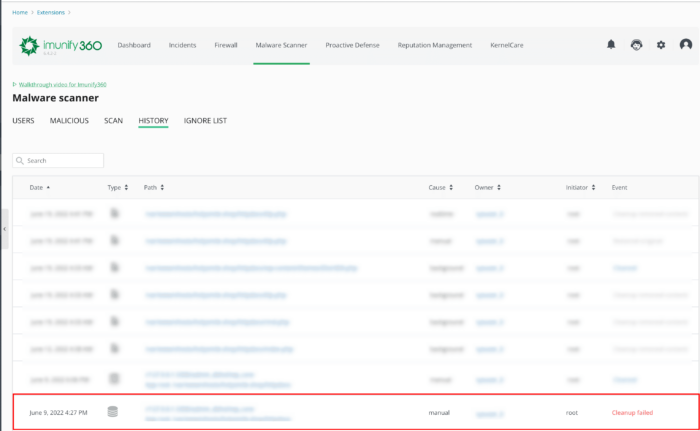Click the notifications bell icon

click(611, 45)
